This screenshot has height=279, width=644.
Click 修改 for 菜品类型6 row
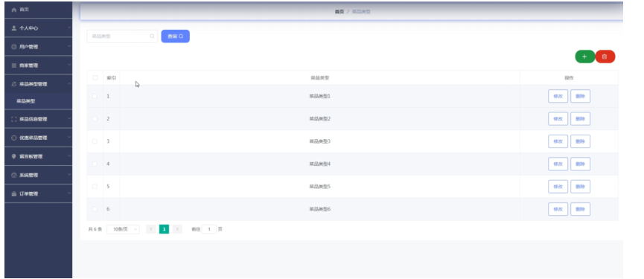click(x=558, y=209)
